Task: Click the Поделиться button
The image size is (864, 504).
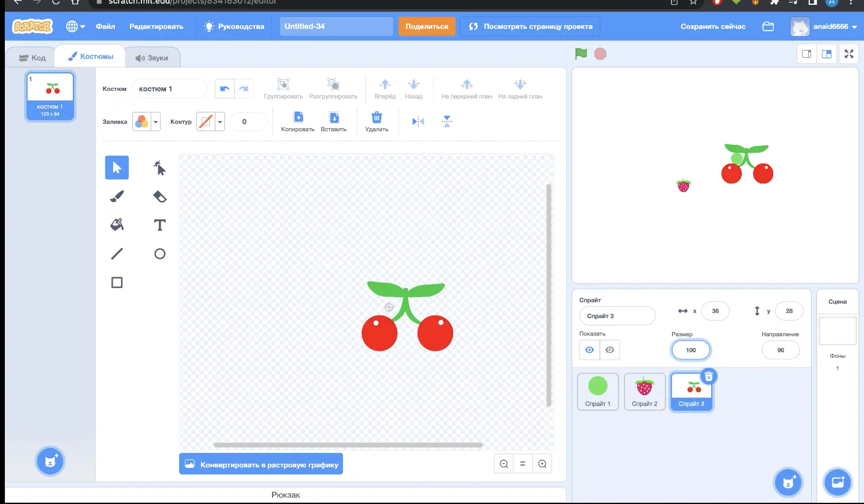Action: click(x=427, y=26)
